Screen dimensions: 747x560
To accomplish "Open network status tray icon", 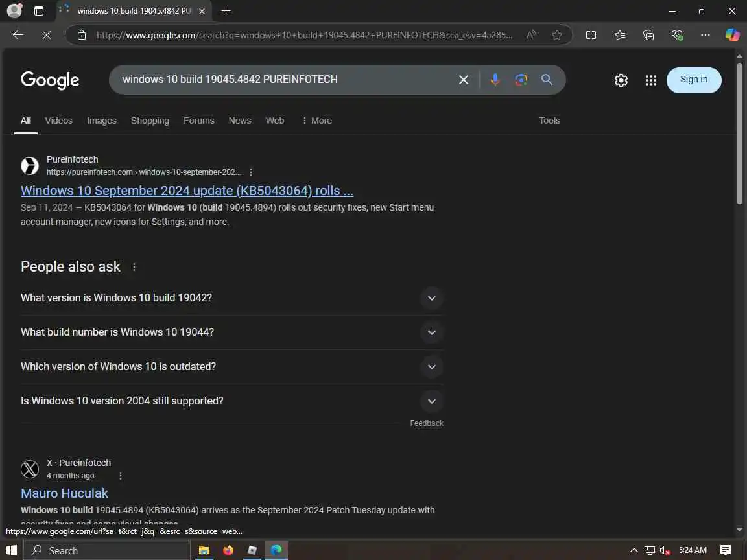I will tap(649, 550).
